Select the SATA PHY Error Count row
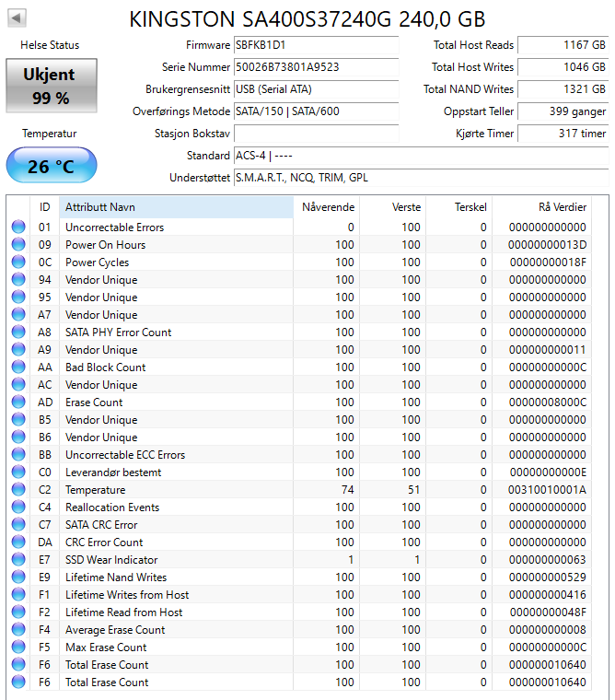Screen dimensions: 615x700 point(301,332)
